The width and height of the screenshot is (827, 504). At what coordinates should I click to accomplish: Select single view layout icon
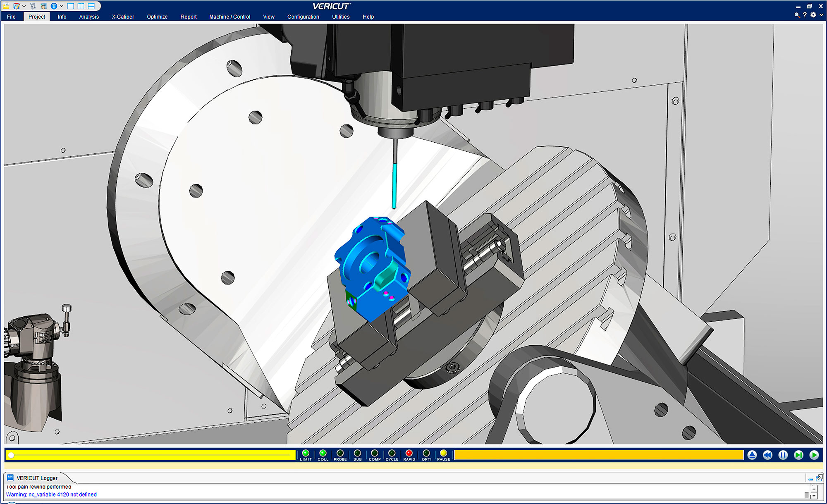click(x=71, y=6)
